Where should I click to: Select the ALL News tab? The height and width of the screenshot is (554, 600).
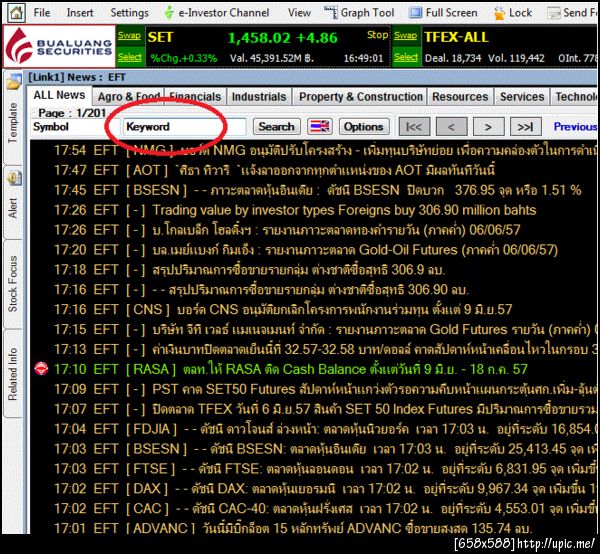click(59, 95)
